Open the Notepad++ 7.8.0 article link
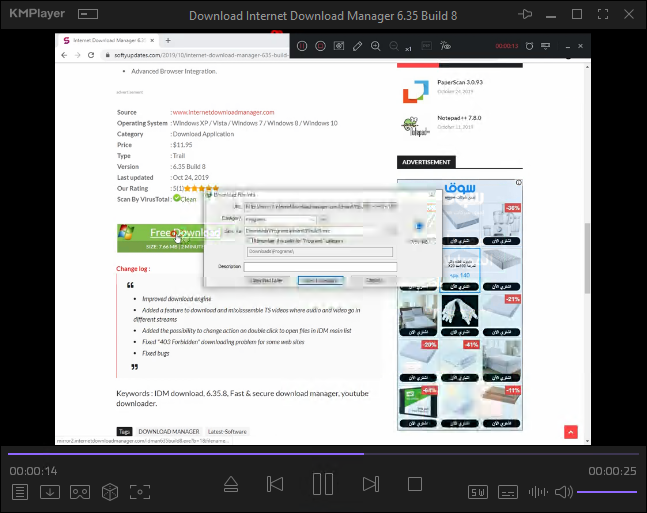Screen dimensions: 647x513 click(x=459, y=118)
